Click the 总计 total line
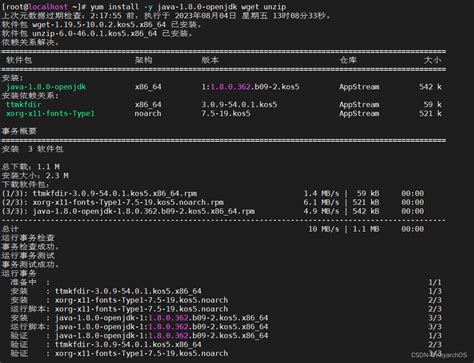 [x=213, y=229]
